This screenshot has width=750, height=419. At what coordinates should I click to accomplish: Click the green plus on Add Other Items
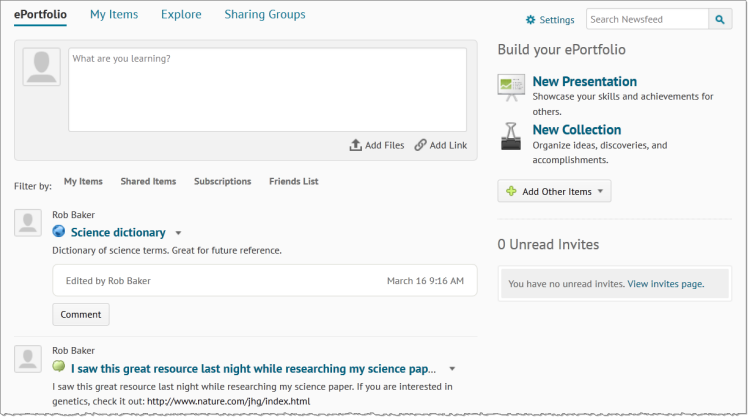coord(511,191)
